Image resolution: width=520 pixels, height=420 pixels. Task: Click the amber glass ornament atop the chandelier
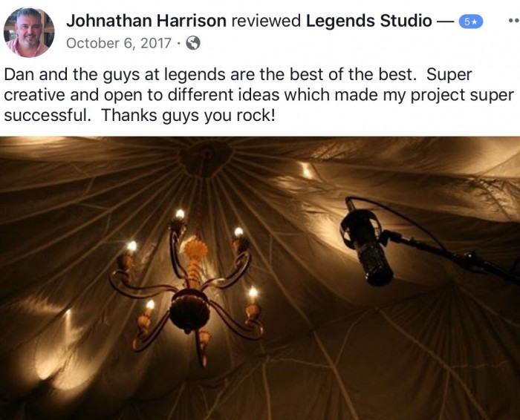195,249
